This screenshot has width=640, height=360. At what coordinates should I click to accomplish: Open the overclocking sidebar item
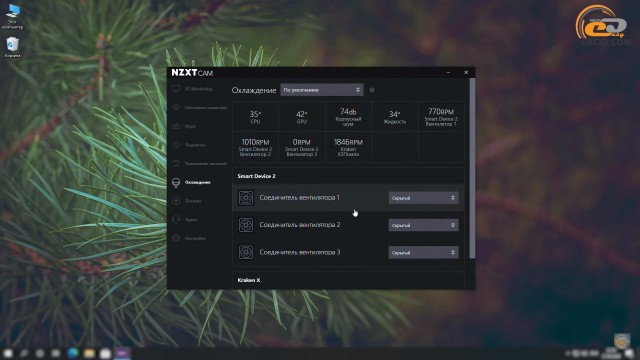199,163
